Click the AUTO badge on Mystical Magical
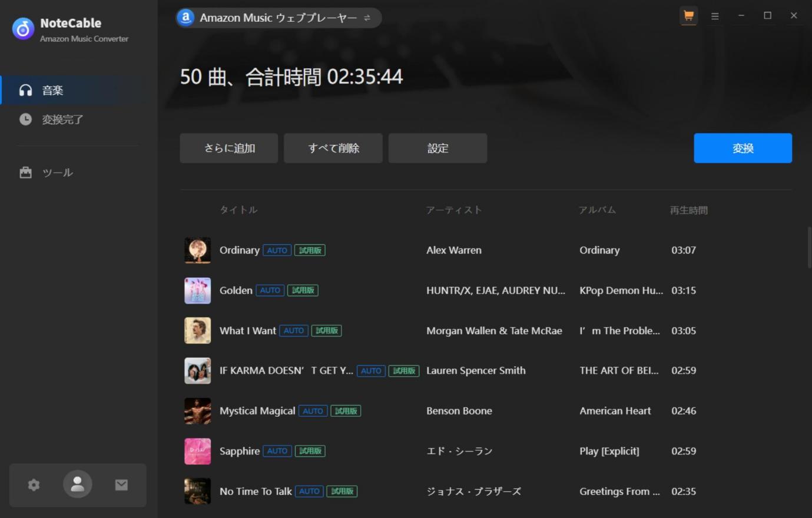This screenshot has height=518, width=812. pos(313,411)
